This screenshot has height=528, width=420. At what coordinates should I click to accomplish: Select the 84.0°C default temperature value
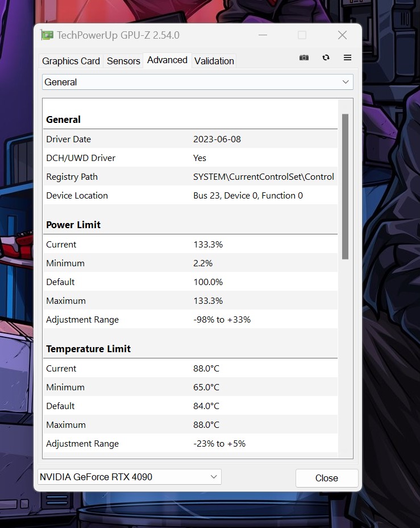point(206,406)
